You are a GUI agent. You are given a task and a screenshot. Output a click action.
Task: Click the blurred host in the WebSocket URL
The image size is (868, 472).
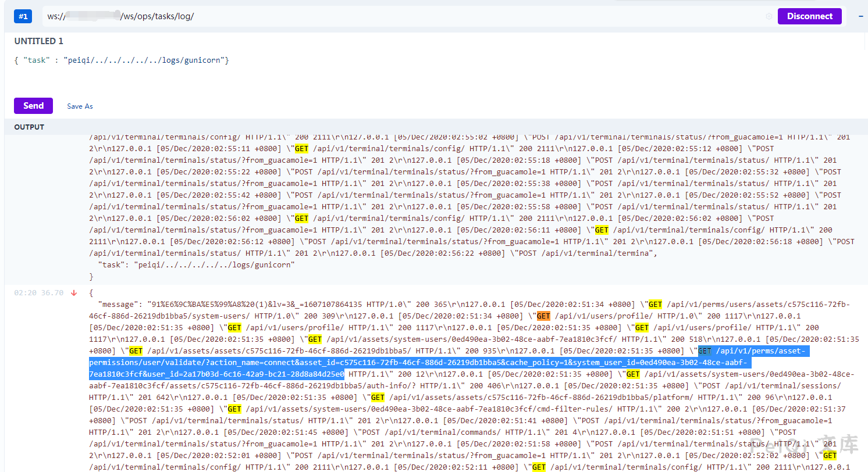[91, 16]
